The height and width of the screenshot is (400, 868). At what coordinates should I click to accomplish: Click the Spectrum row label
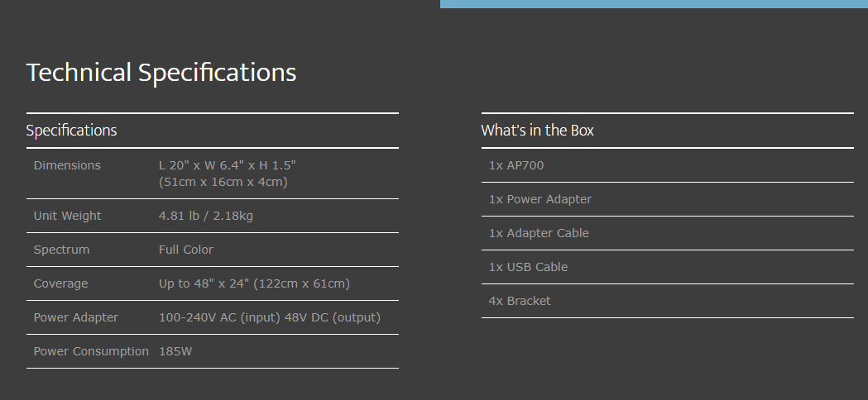click(x=61, y=250)
